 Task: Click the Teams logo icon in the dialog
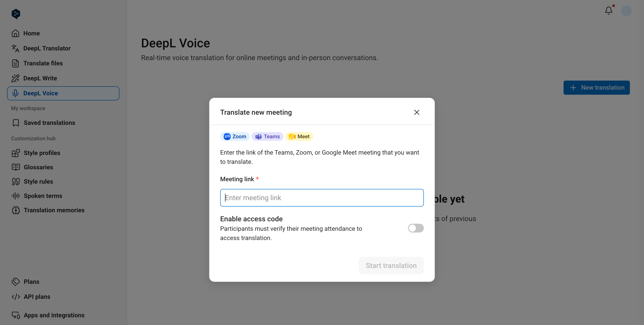[x=259, y=136]
